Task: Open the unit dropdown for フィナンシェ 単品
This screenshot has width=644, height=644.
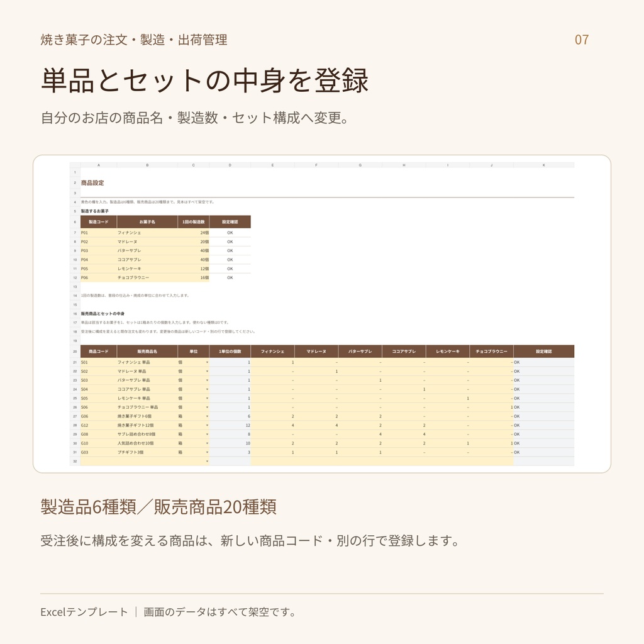Action: point(207,362)
